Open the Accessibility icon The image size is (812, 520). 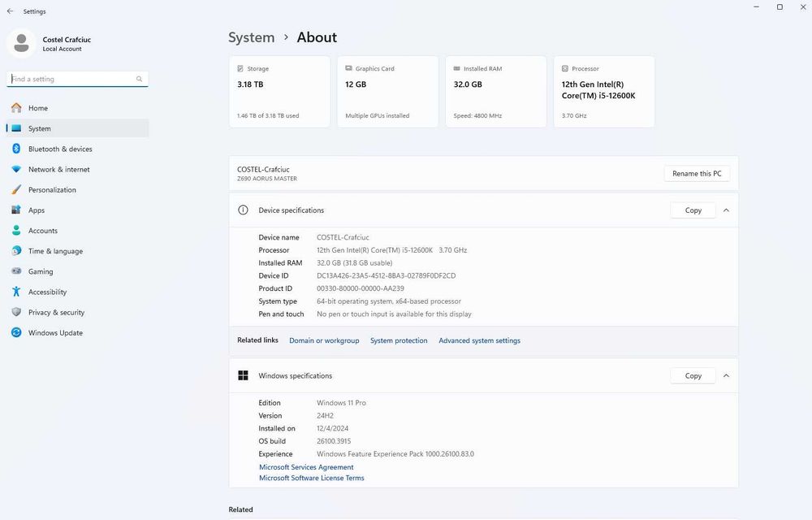(16, 292)
